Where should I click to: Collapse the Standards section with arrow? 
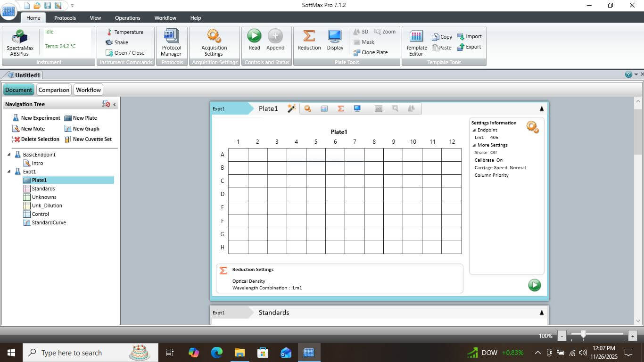541,312
